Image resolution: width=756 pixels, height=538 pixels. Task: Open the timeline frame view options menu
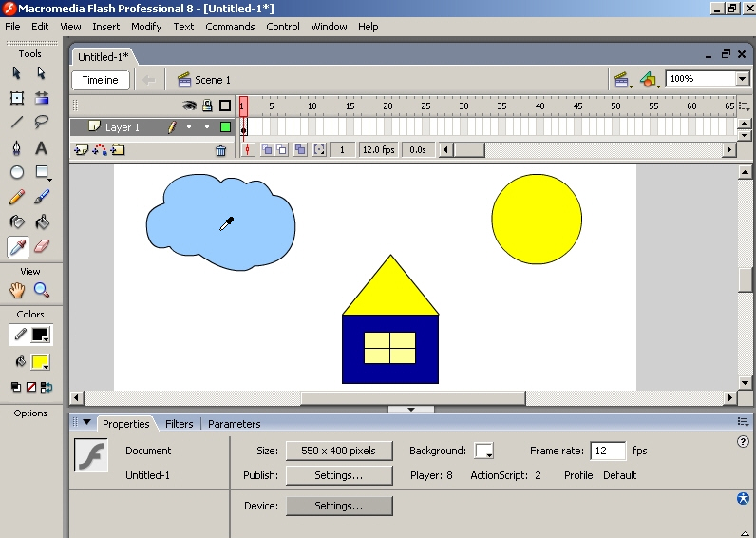pyautogui.click(x=744, y=106)
